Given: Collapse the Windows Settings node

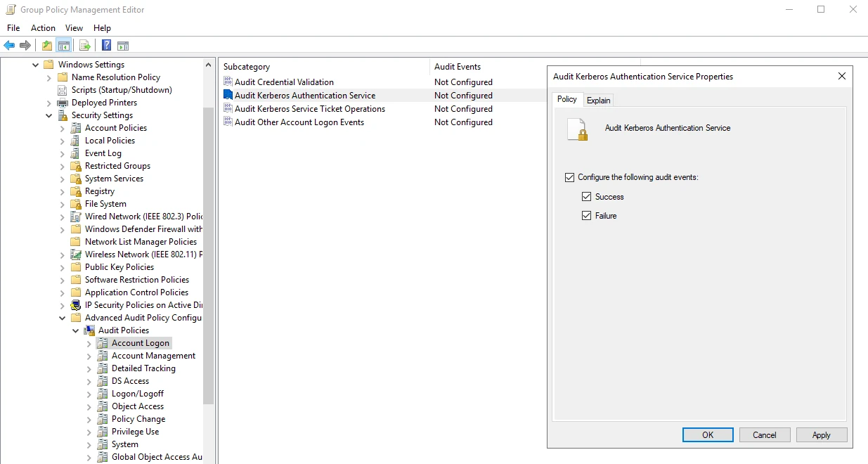Looking at the screenshot, I should click(x=36, y=65).
